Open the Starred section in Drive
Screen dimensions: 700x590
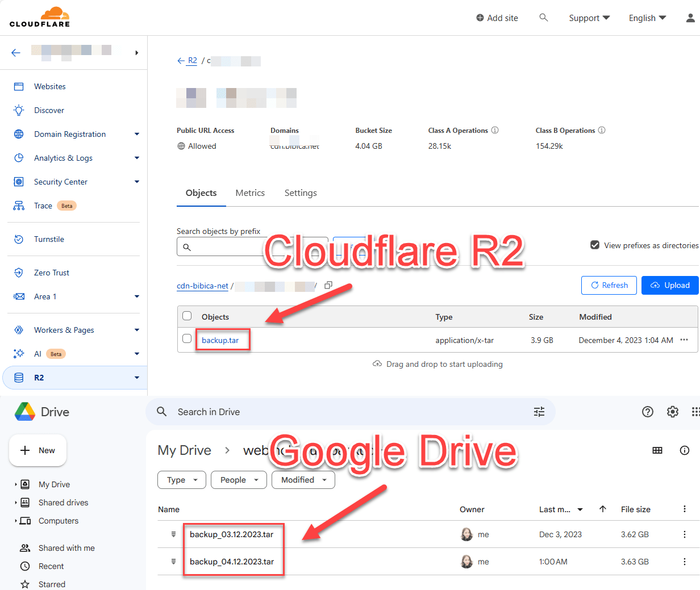52,584
